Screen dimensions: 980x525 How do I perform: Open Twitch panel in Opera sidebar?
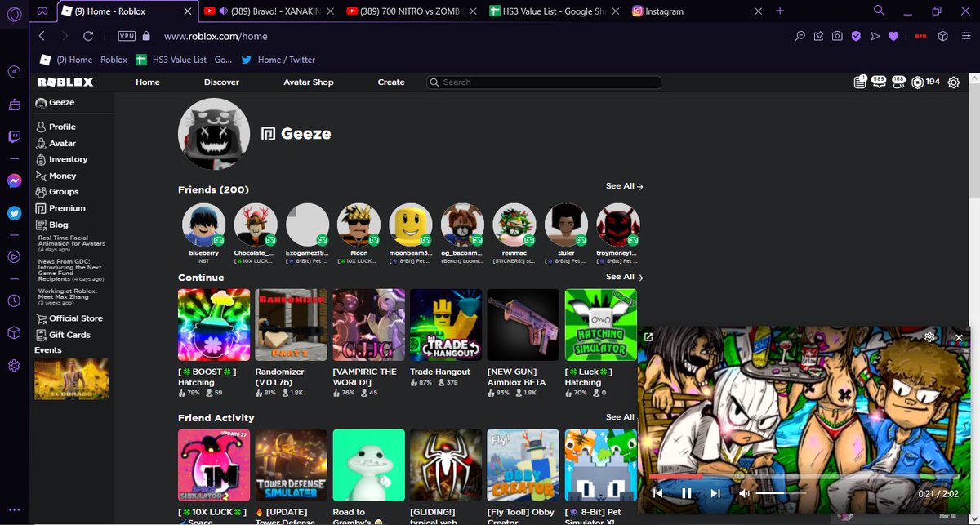pyautogui.click(x=14, y=136)
